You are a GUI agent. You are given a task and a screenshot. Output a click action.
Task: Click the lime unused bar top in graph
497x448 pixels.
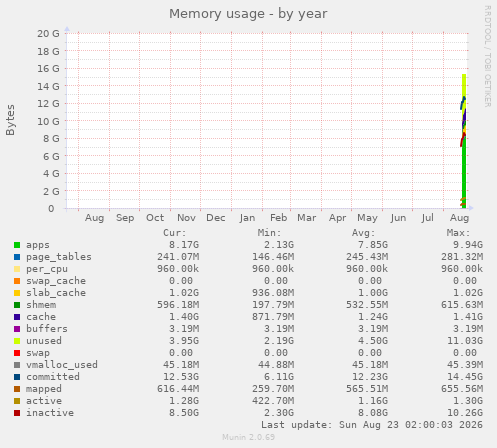pyautogui.click(x=464, y=85)
